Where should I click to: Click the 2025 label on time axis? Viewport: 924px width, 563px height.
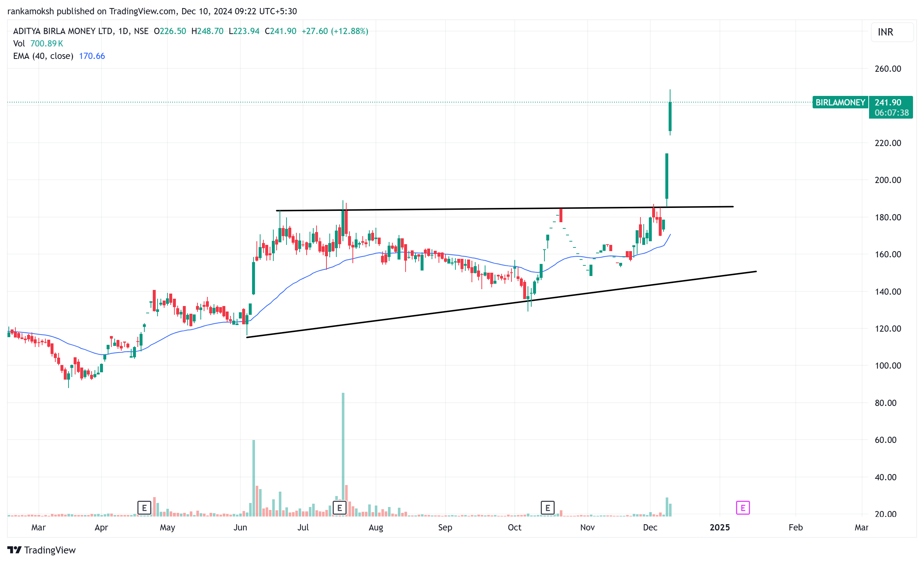pyautogui.click(x=720, y=527)
